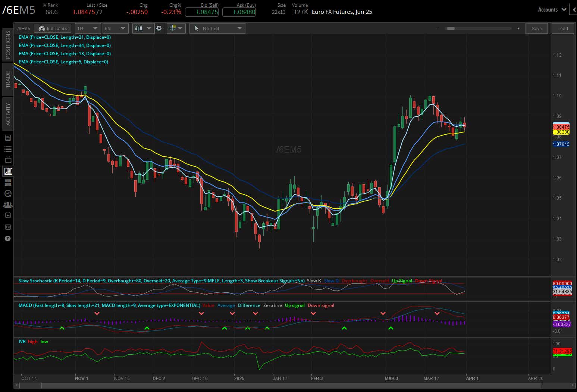The image size is (577, 392).
Task: Select the grid layout icon in sidebar
Action: click(x=7, y=182)
